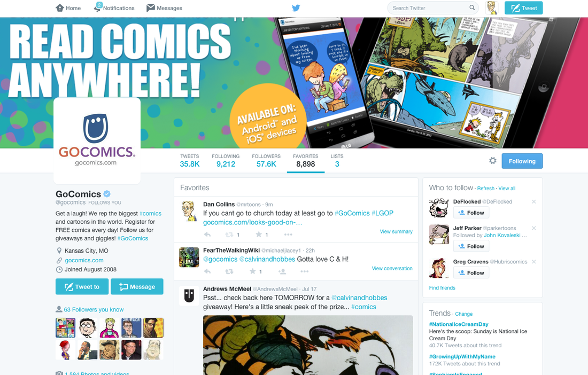Click the follow-person icon on FearTheWalkingWiki tweet
The width and height of the screenshot is (588, 375).
[x=282, y=271]
